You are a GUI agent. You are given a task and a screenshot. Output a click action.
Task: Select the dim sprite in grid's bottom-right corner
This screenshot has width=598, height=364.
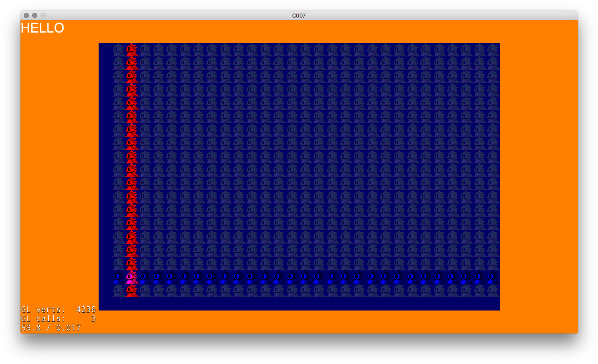click(492, 290)
